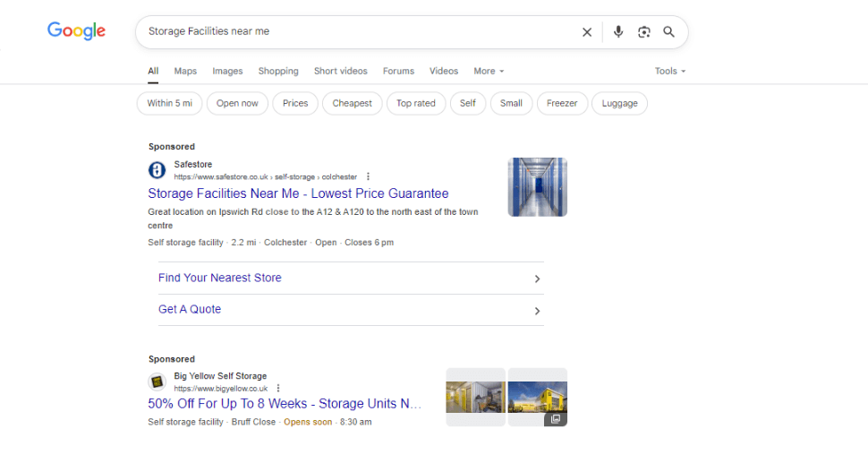The image size is (868, 463).
Task: Click the chevron beside Find Your Nearest Store
Action: pos(537,279)
